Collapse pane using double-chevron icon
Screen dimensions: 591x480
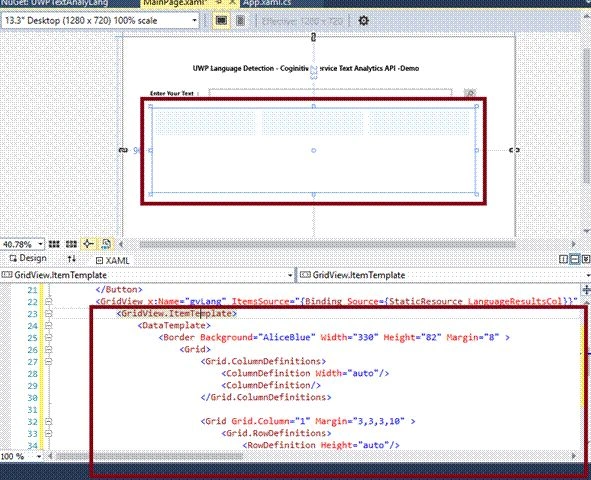coord(586,259)
